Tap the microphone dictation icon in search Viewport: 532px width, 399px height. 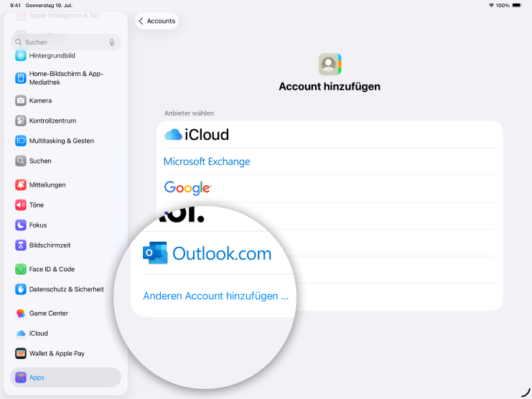[111, 42]
